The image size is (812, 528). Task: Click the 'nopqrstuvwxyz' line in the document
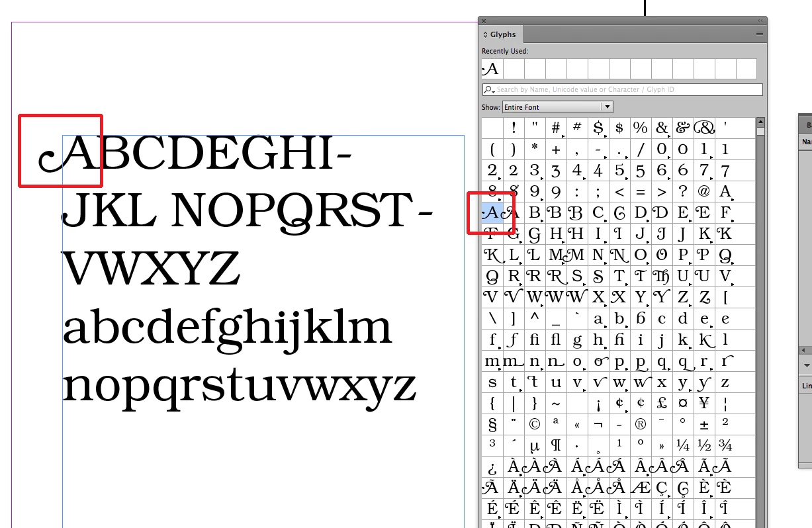[x=239, y=388]
